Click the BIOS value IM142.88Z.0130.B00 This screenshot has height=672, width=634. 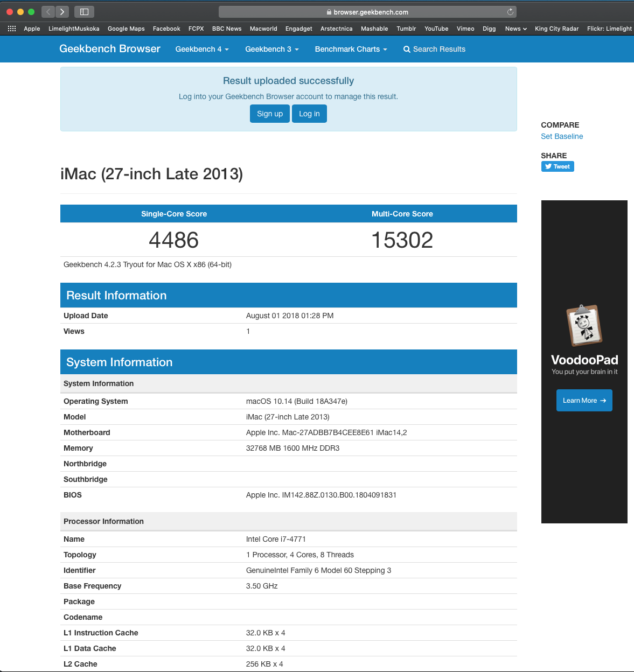[x=321, y=495]
